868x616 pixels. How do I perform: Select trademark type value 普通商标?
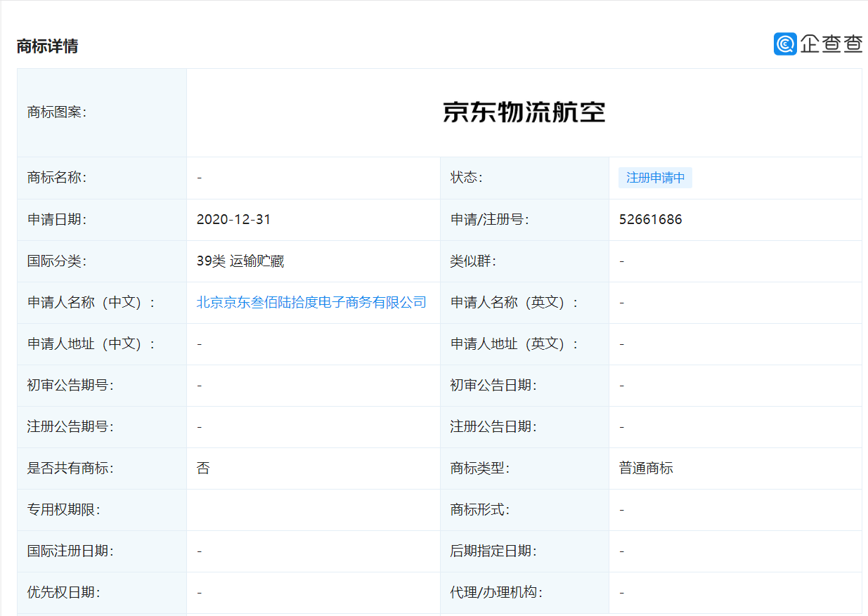[646, 468]
